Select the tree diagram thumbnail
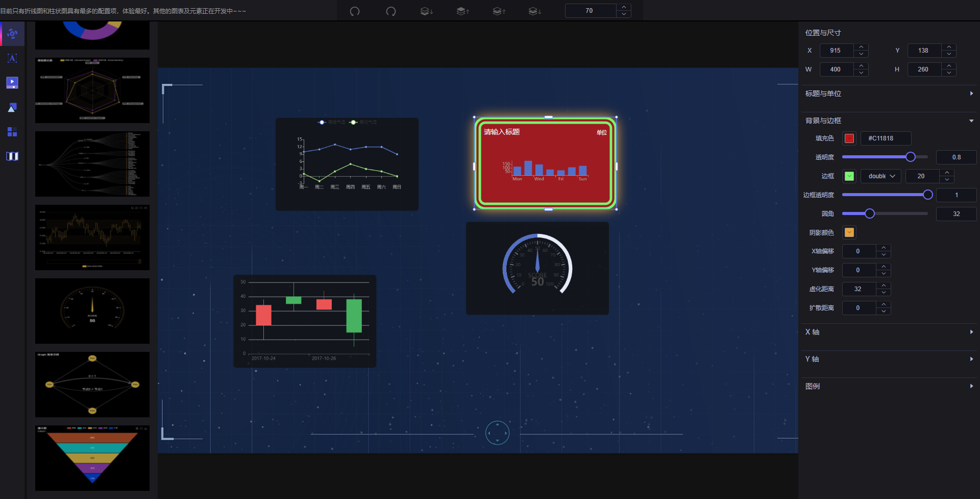The image size is (980, 499). [92, 164]
